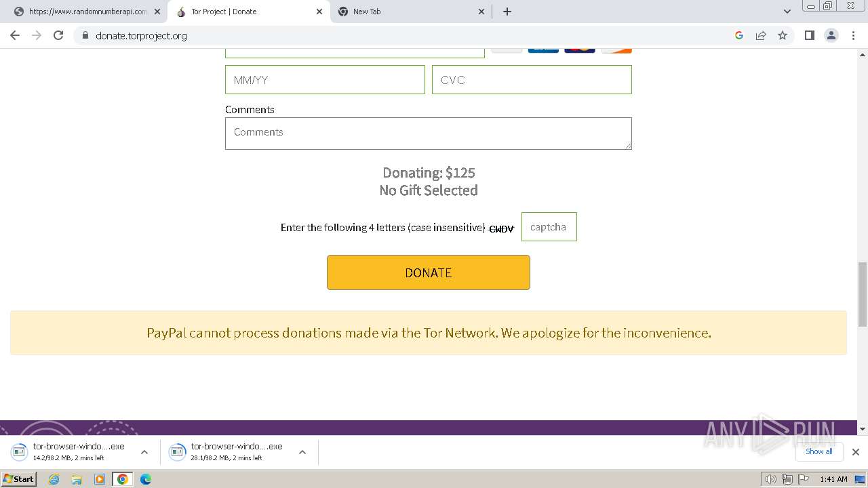Expand options for first tor-browser download
This screenshot has height=488, width=868.
(x=144, y=452)
